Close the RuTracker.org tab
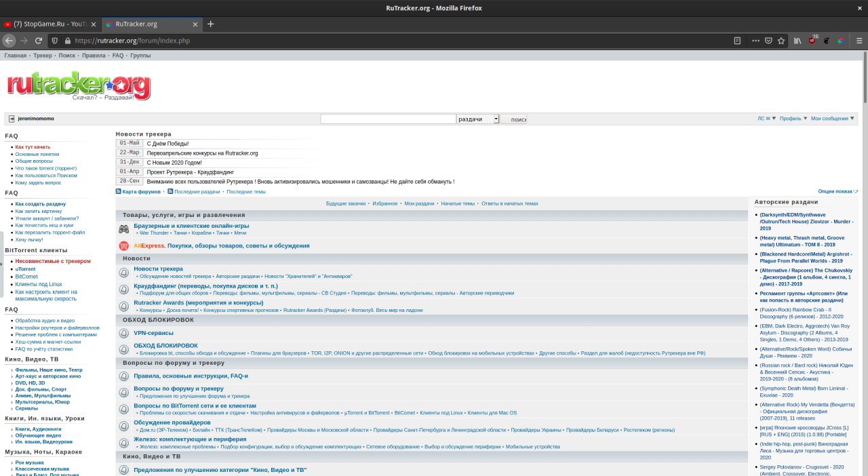This screenshot has width=868, height=476. 196,24
